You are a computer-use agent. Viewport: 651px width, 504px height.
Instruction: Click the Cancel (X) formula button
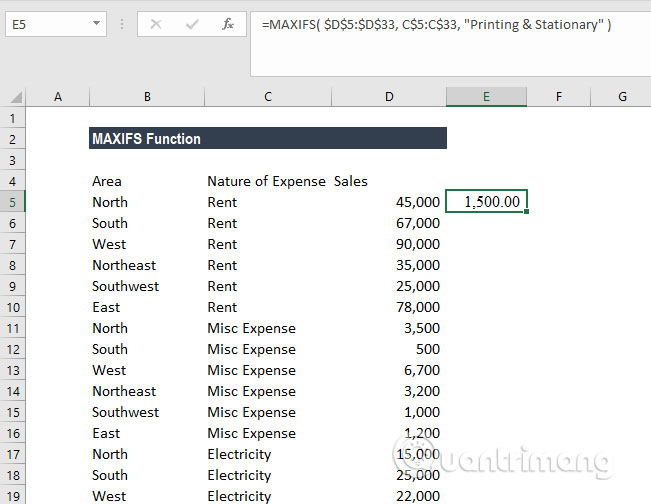156,24
